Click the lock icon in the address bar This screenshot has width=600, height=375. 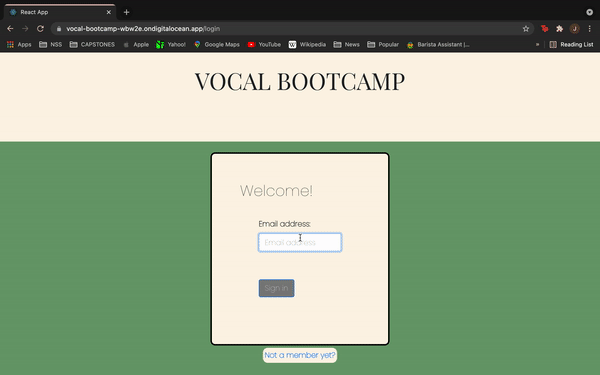59,29
